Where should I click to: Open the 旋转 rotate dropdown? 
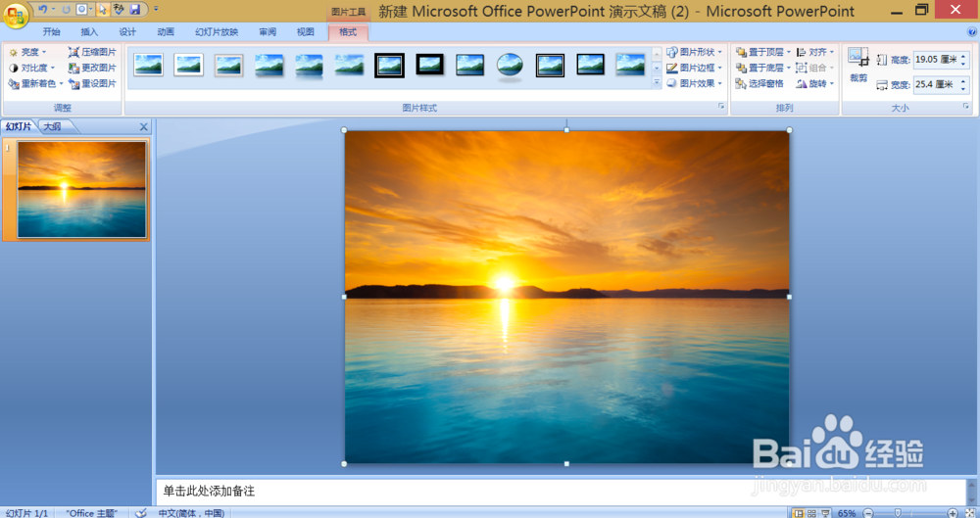815,83
